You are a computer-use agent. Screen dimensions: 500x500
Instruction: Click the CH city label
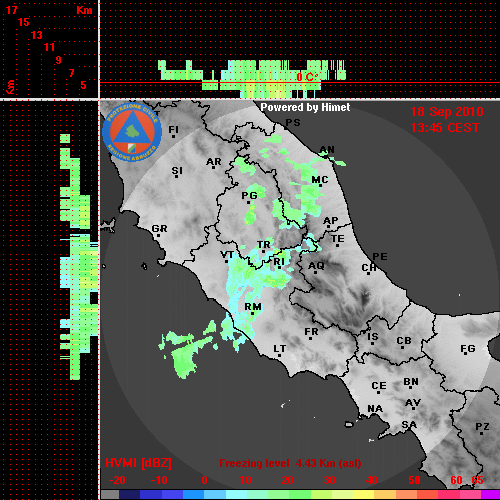(369, 268)
